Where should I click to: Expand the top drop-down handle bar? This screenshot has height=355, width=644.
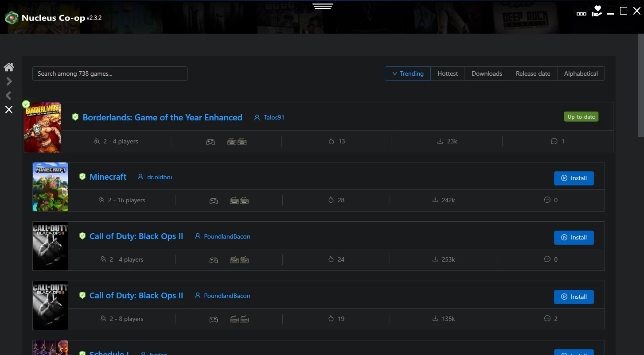[x=322, y=6]
